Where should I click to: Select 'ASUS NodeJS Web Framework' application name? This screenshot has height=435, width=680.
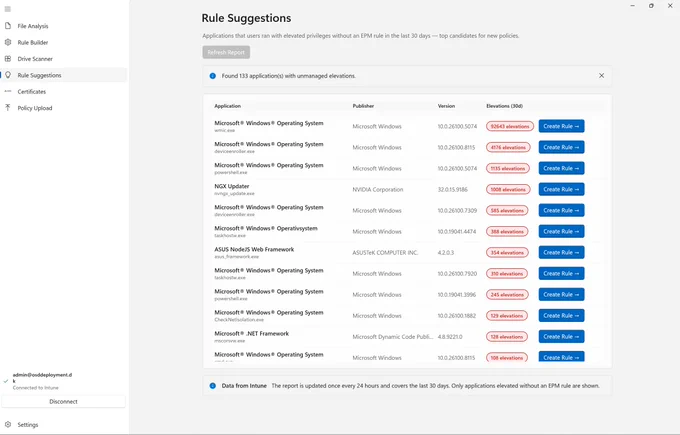(254, 249)
